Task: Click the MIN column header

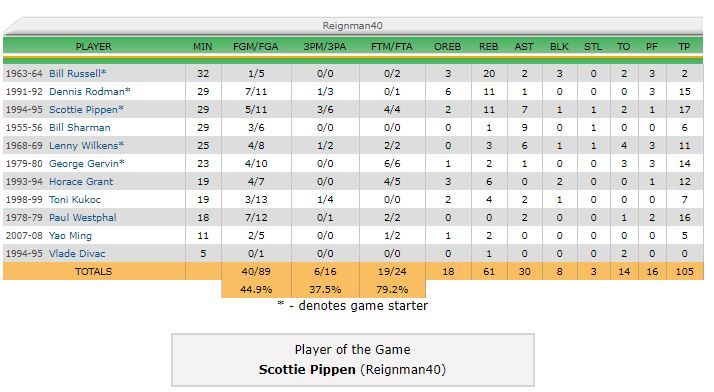Action: [203, 46]
